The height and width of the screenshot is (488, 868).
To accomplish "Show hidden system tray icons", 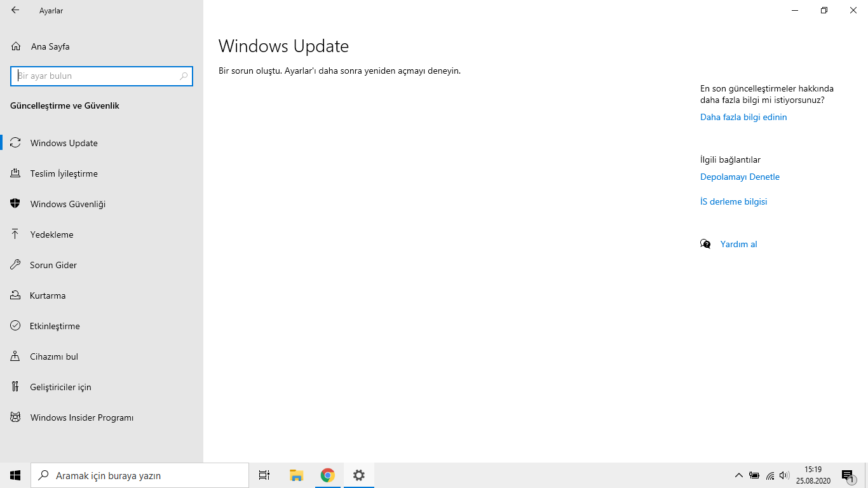I will tap(738, 475).
